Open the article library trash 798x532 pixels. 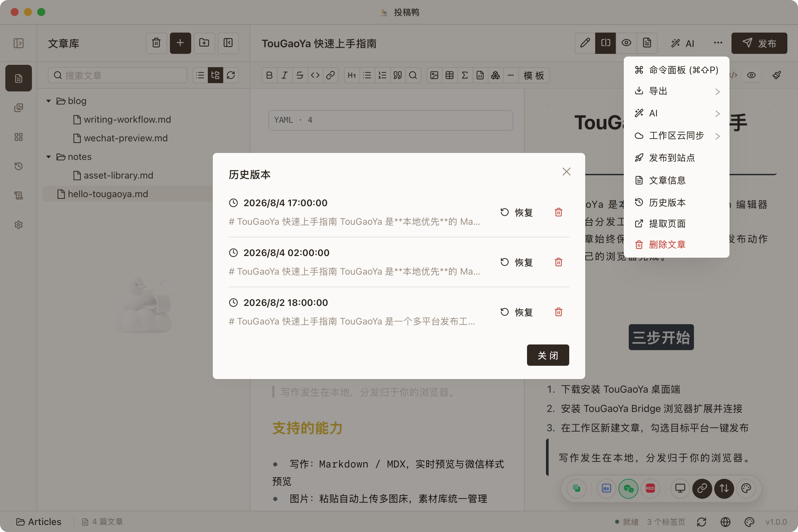coord(156,43)
